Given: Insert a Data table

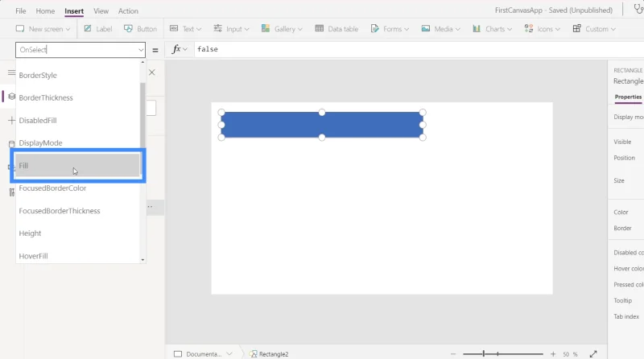Looking at the screenshot, I should (x=336, y=29).
